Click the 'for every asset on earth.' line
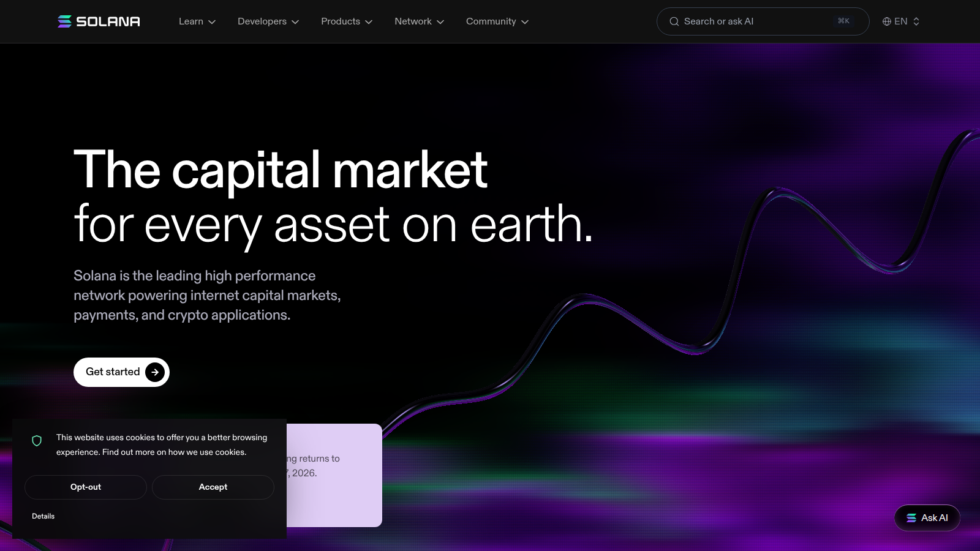980x551 pixels. click(x=333, y=224)
